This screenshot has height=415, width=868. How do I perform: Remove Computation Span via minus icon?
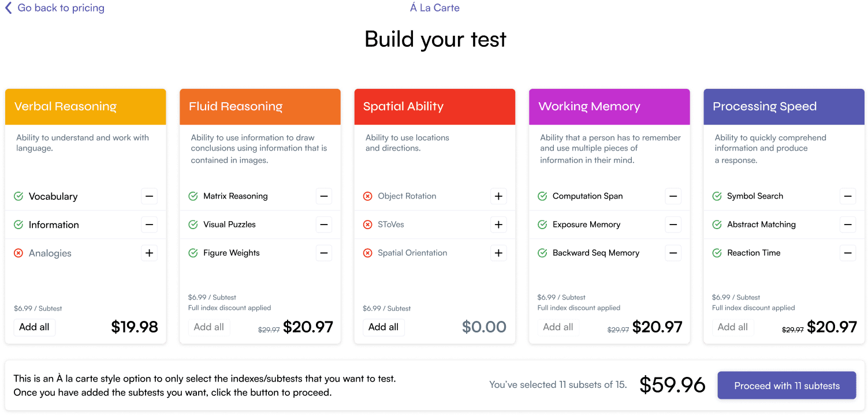coord(673,196)
